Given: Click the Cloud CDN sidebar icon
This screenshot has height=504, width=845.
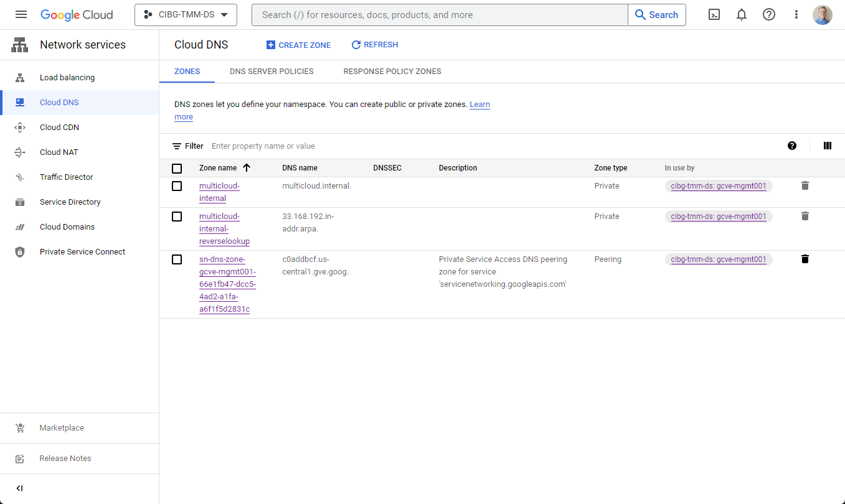Looking at the screenshot, I should [20, 128].
